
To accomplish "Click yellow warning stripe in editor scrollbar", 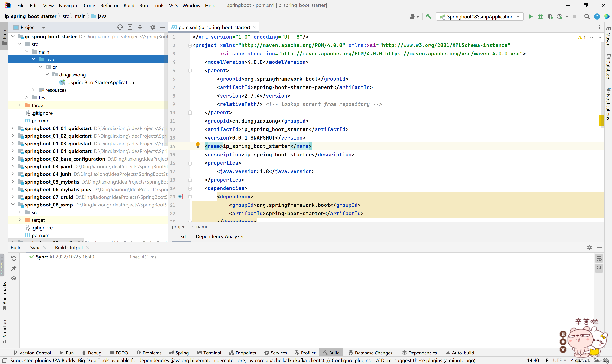I will (x=601, y=120).
